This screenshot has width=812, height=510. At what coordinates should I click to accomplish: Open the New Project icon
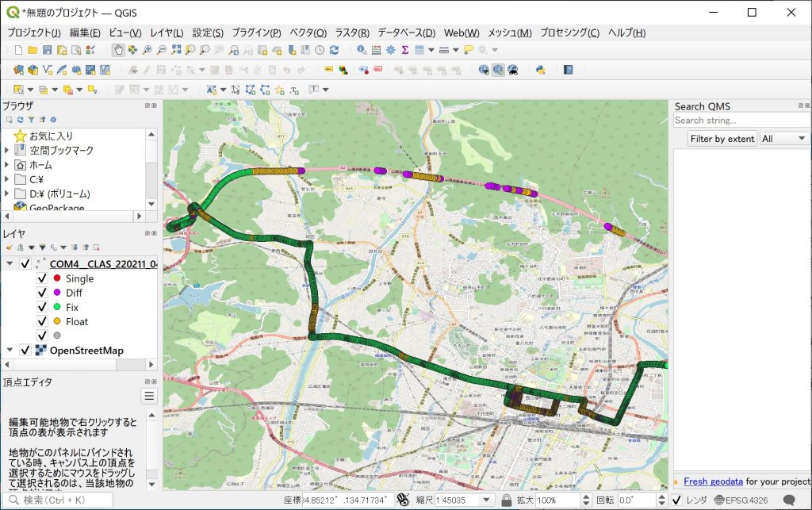[18, 50]
